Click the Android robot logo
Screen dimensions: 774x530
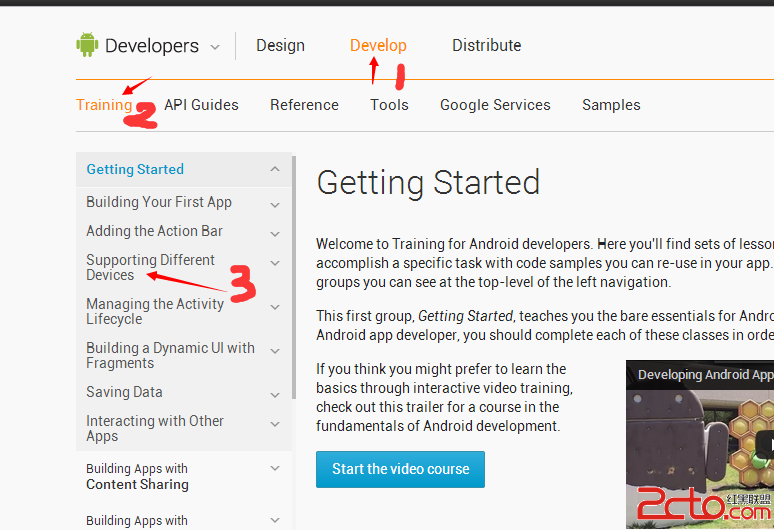pos(87,45)
